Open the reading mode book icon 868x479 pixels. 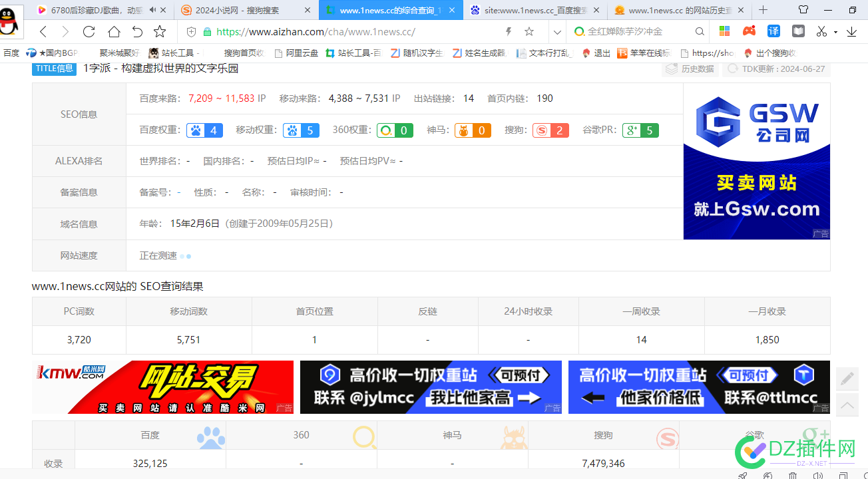click(798, 31)
